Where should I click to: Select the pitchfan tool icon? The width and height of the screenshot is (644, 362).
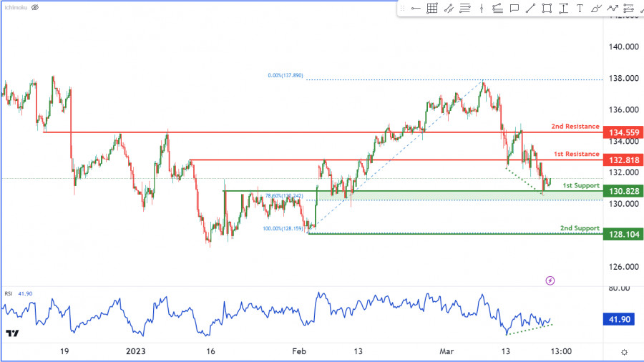497,8
